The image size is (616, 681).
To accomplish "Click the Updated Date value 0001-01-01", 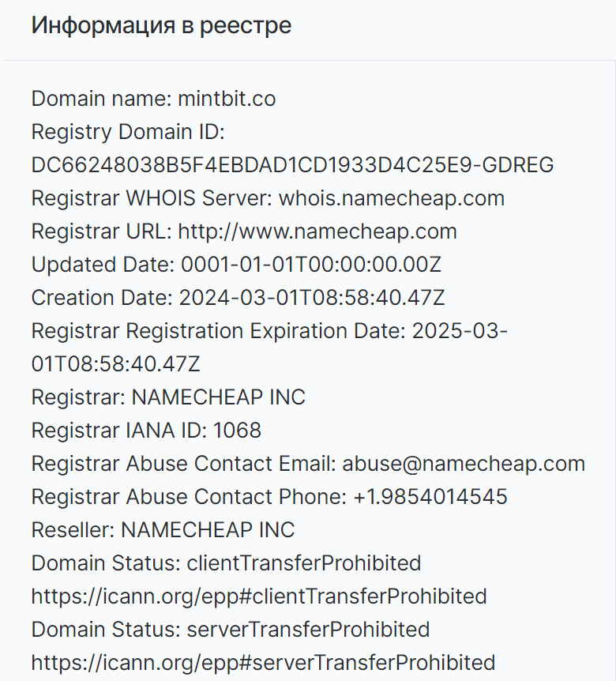I will 311,265.
